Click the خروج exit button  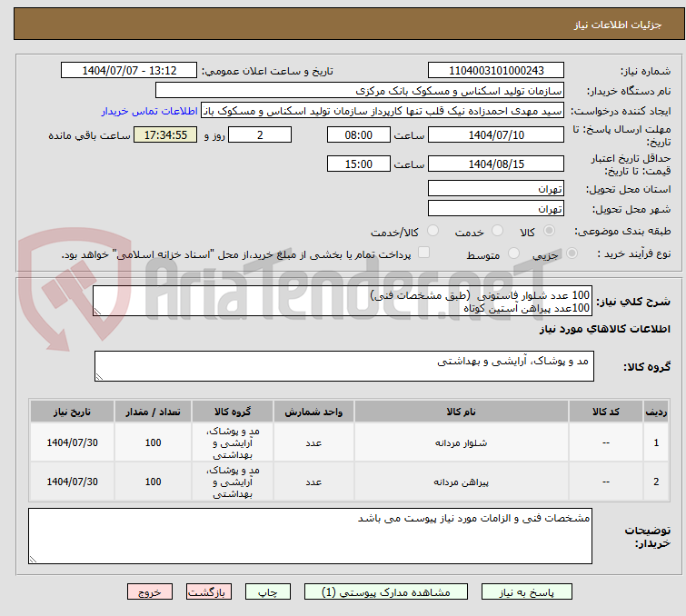point(150,592)
